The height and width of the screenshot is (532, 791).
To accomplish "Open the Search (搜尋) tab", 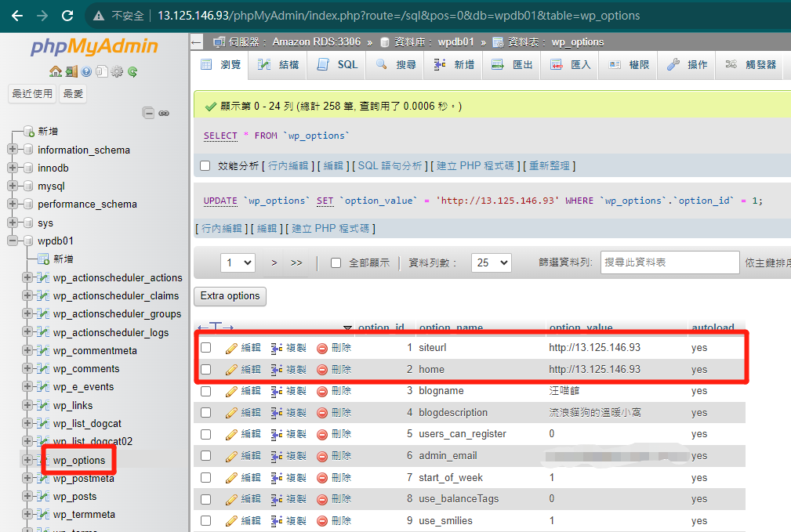I will (x=396, y=65).
